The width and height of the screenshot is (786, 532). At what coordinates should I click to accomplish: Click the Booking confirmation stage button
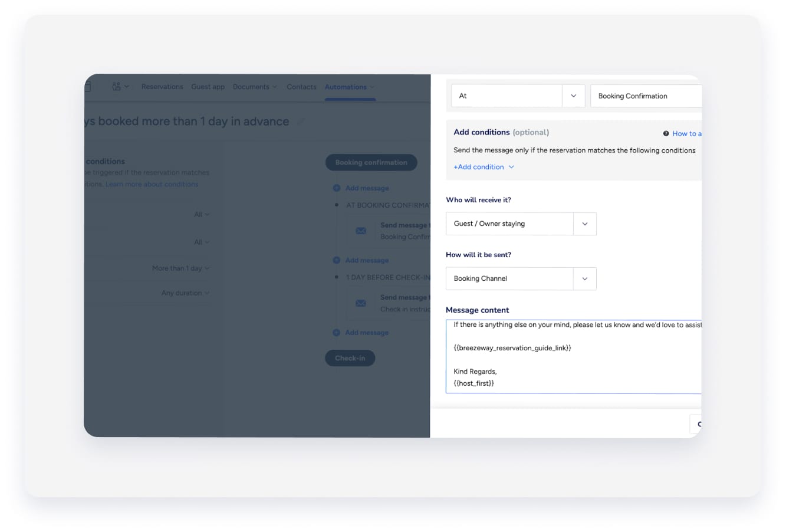click(x=371, y=163)
